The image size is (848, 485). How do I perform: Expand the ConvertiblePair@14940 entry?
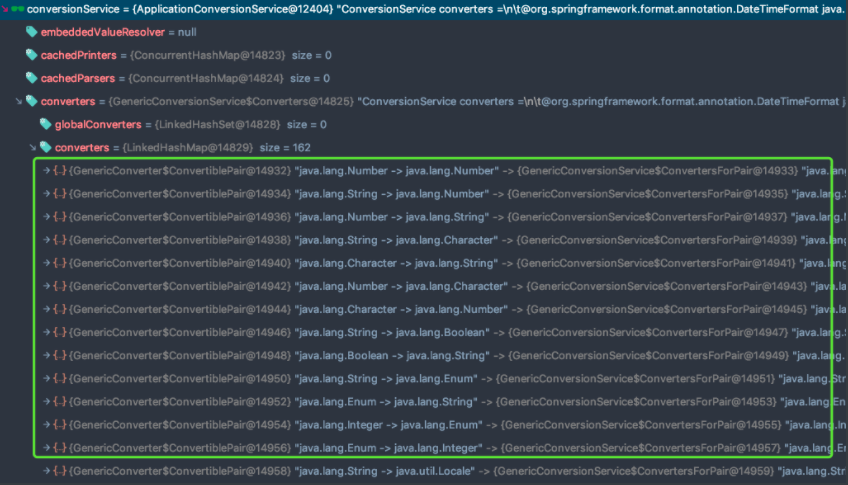click(47, 263)
